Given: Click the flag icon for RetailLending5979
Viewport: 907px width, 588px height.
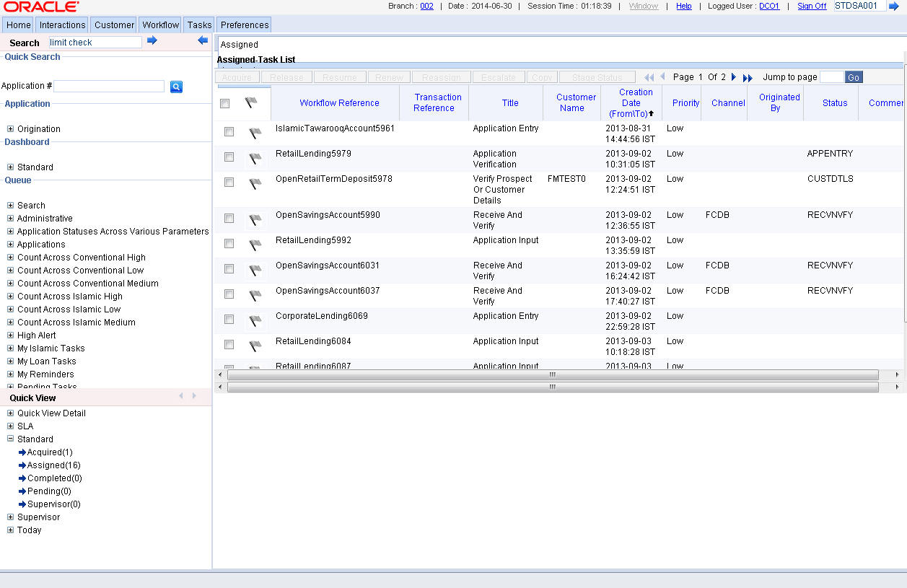Looking at the screenshot, I should (x=255, y=159).
